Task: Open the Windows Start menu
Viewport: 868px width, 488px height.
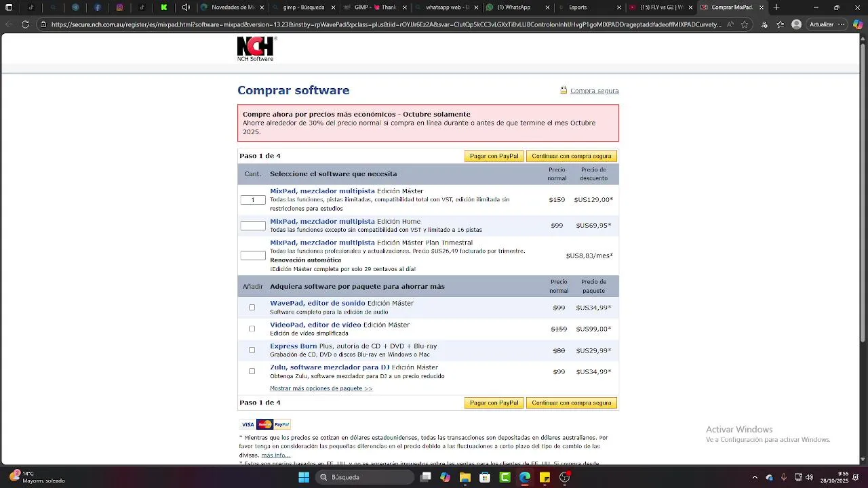Action: 304,477
